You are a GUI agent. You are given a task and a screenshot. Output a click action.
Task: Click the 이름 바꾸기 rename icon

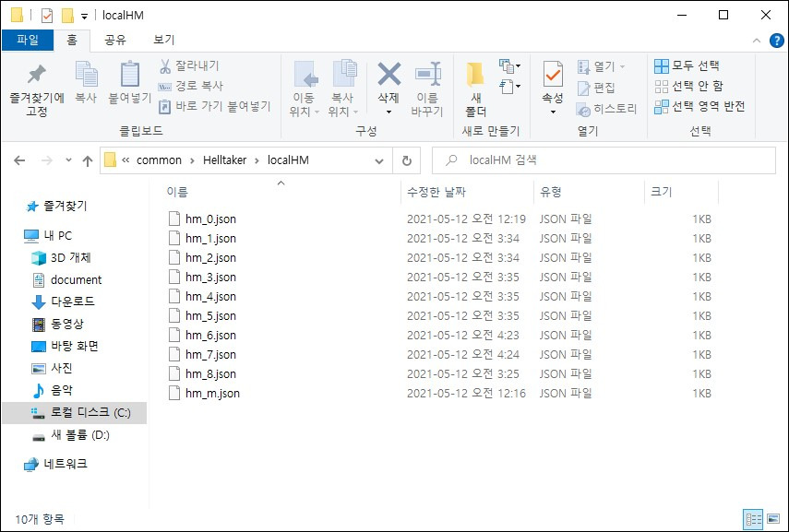pyautogui.click(x=427, y=75)
